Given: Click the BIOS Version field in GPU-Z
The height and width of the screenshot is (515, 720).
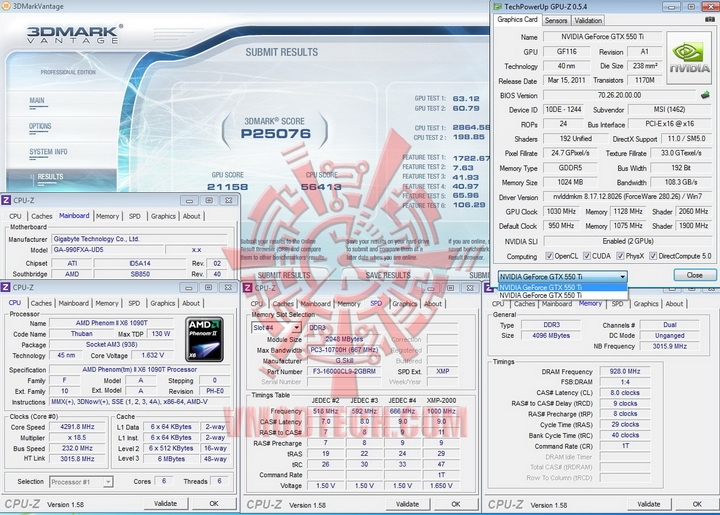Looking at the screenshot, I should pyautogui.click(x=619, y=95).
